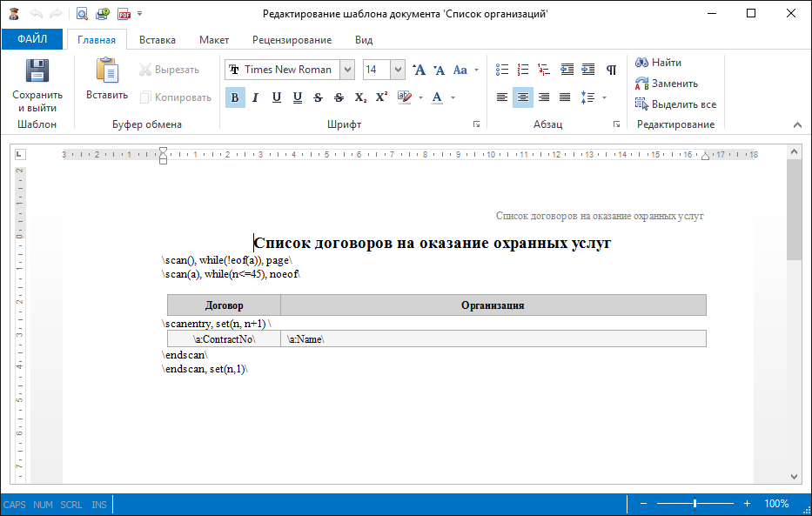Open the font size dropdown arrow

pyautogui.click(x=398, y=70)
